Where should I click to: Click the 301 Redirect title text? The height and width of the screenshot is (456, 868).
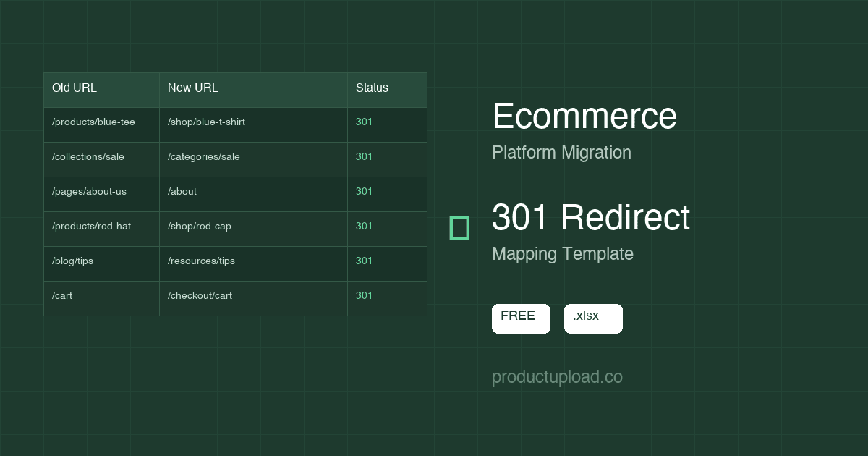(x=590, y=218)
